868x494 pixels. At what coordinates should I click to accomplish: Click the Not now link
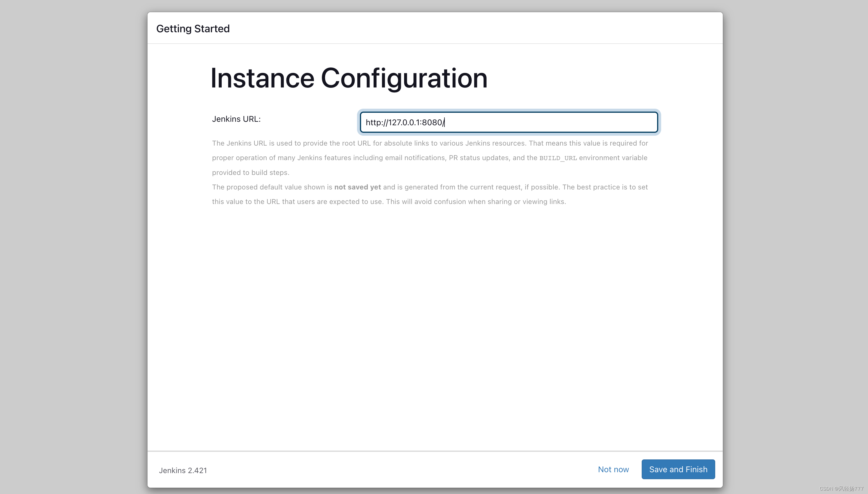point(613,469)
